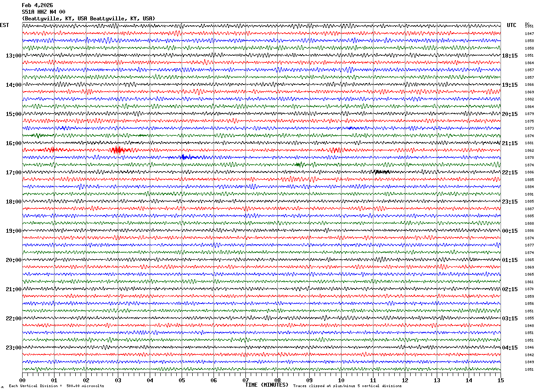Screen dimensions: 536x392
Task: Click DC offset value 1856
Action: 529,304
